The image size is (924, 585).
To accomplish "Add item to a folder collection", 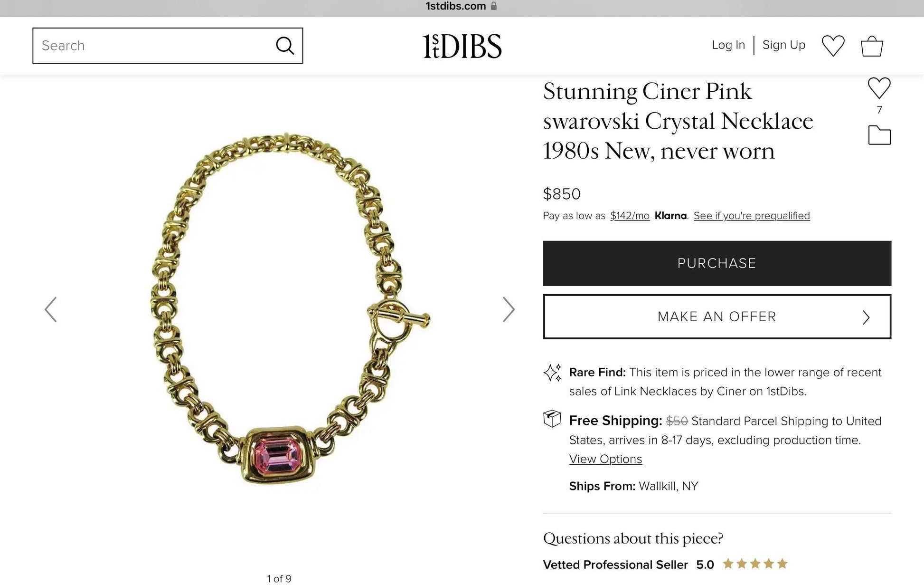I will pyautogui.click(x=879, y=135).
